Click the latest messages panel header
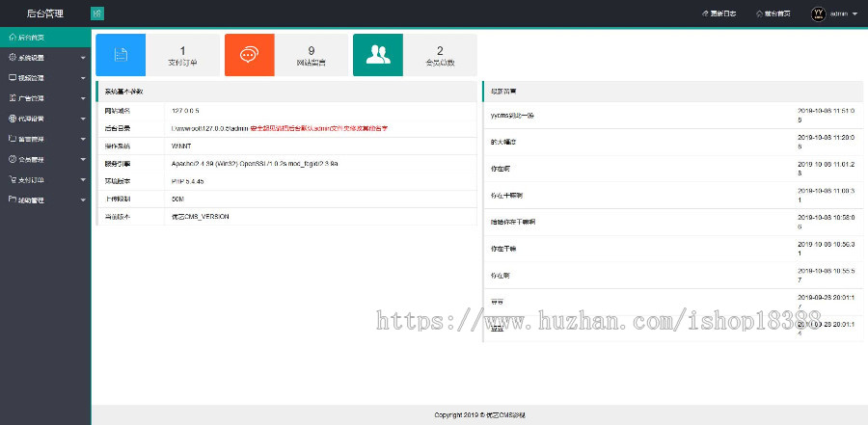This screenshot has height=425, width=868. (x=673, y=92)
